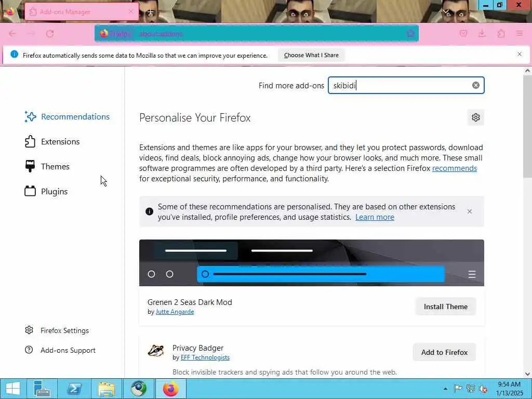
Task: Dismiss the data sharing notification bar
Action: (520, 54)
